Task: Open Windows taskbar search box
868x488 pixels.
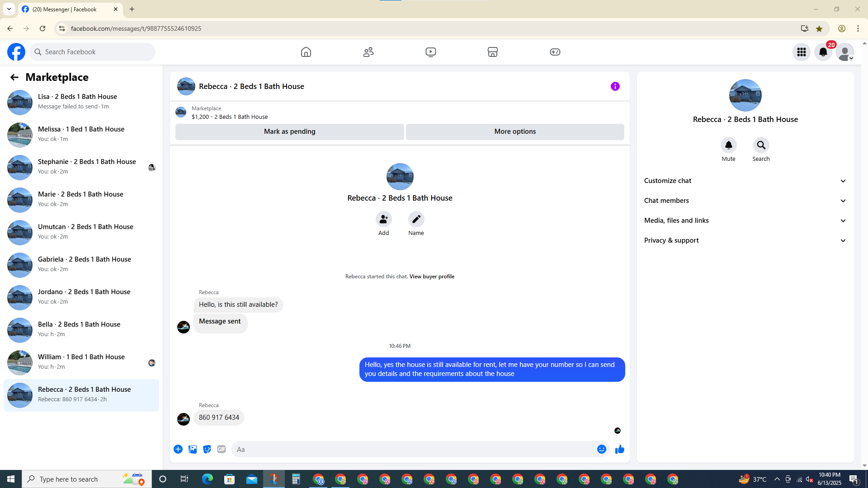Action: coord(87,479)
